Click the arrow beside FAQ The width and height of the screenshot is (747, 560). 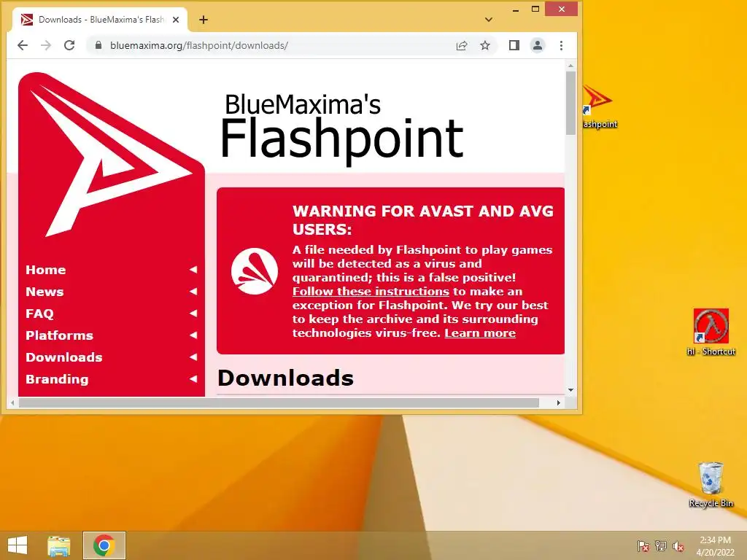pos(193,314)
